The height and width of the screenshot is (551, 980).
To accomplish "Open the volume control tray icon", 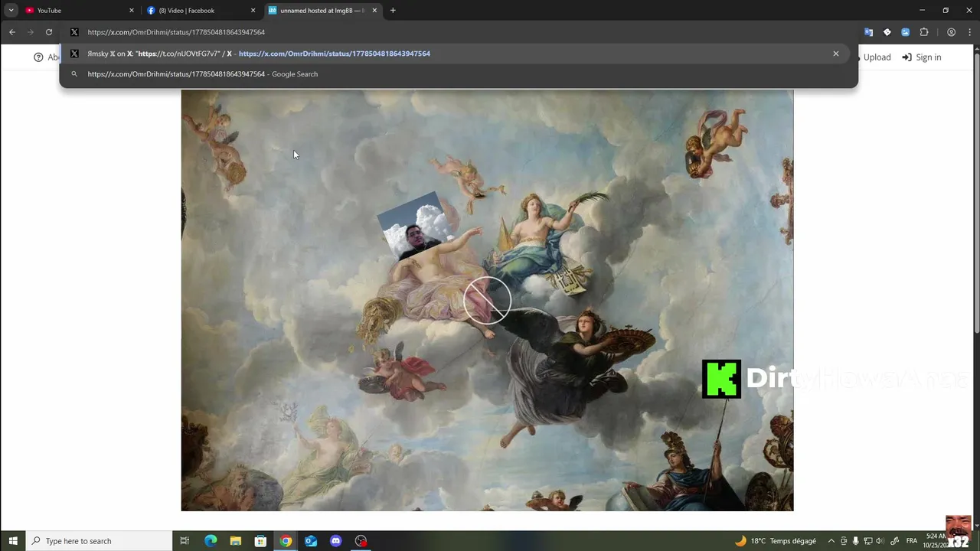I will pyautogui.click(x=879, y=541).
